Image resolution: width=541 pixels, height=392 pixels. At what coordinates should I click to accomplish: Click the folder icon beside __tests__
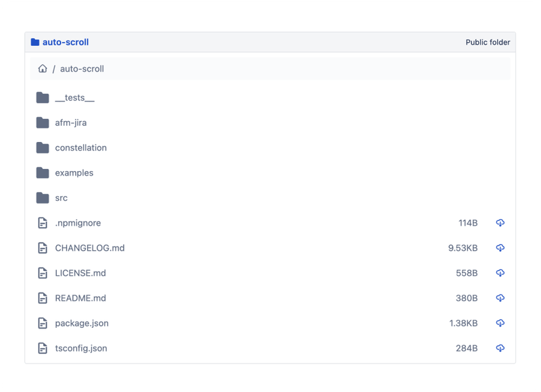[41, 97]
